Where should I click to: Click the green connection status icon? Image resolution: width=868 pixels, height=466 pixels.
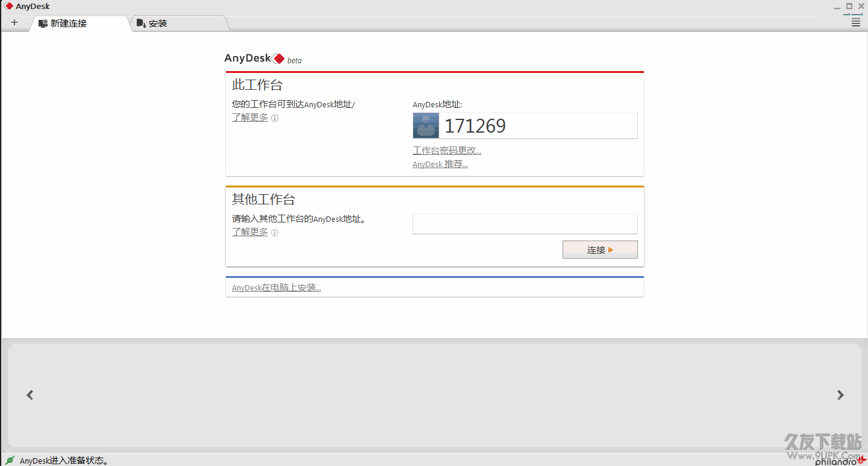(x=10, y=460)
